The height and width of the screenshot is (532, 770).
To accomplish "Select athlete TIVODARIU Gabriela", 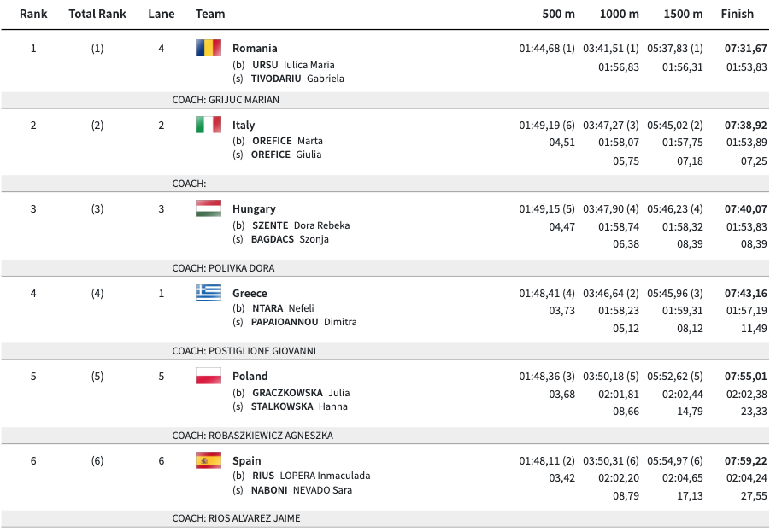I will point(297,79).
